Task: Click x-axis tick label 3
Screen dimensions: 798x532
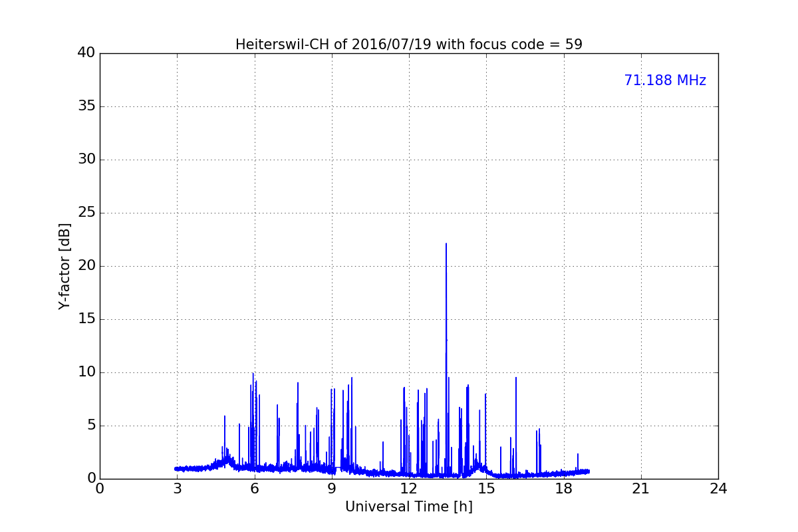Action: [x=177, y=489]
